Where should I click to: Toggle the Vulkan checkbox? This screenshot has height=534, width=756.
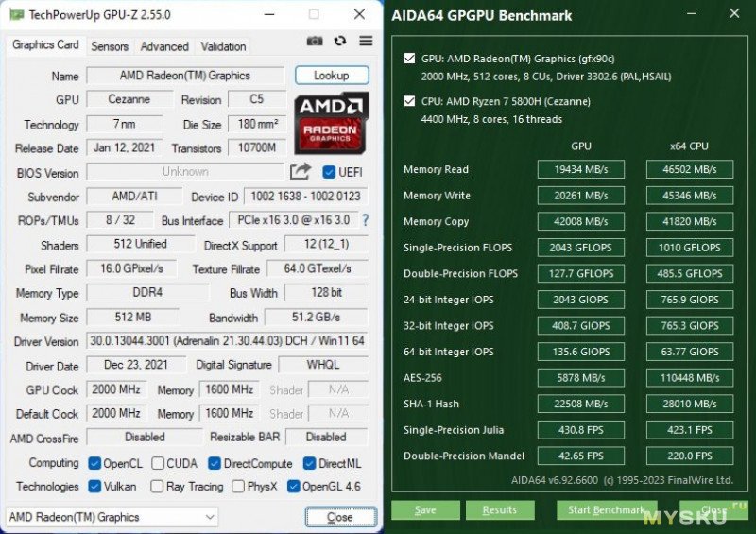pos(94,486)
